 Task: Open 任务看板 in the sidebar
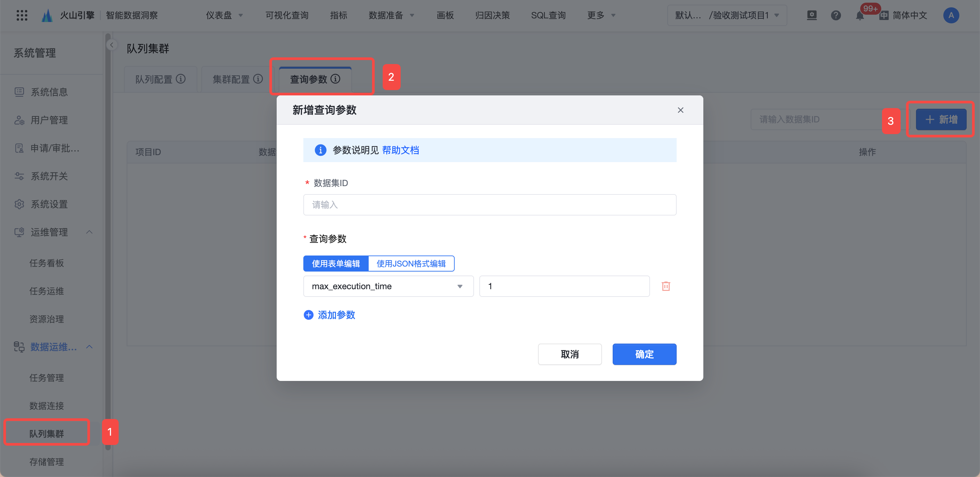[46, 263]
